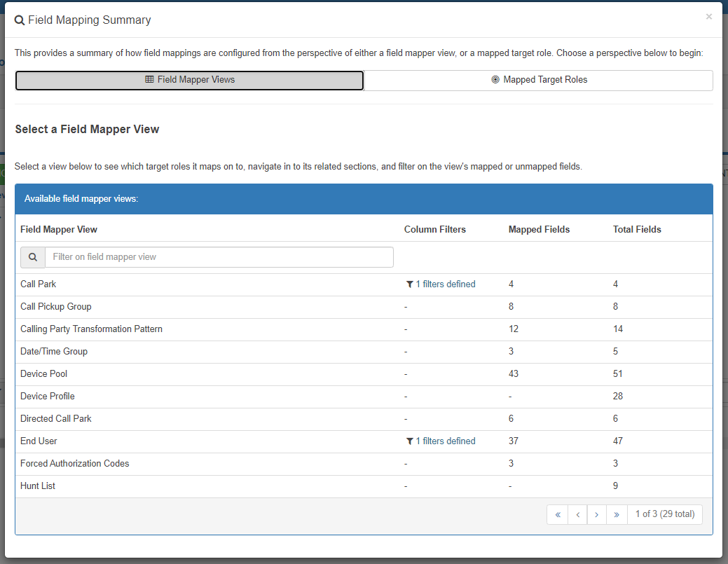Jump to the last page of results
The image size is (728, 564).
click(x=616, y=514)
